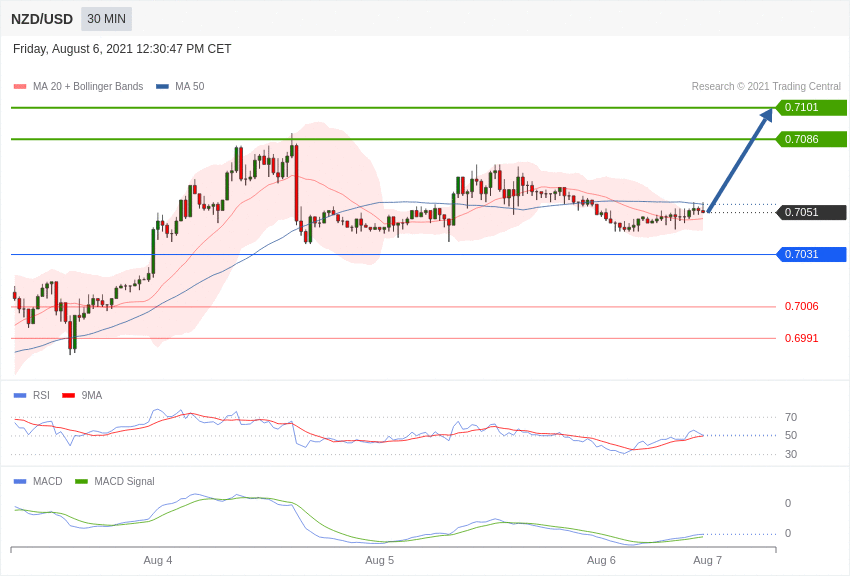850x576 pixels.
Task: Click the RSI 30 level label
Action: [791, 454]
